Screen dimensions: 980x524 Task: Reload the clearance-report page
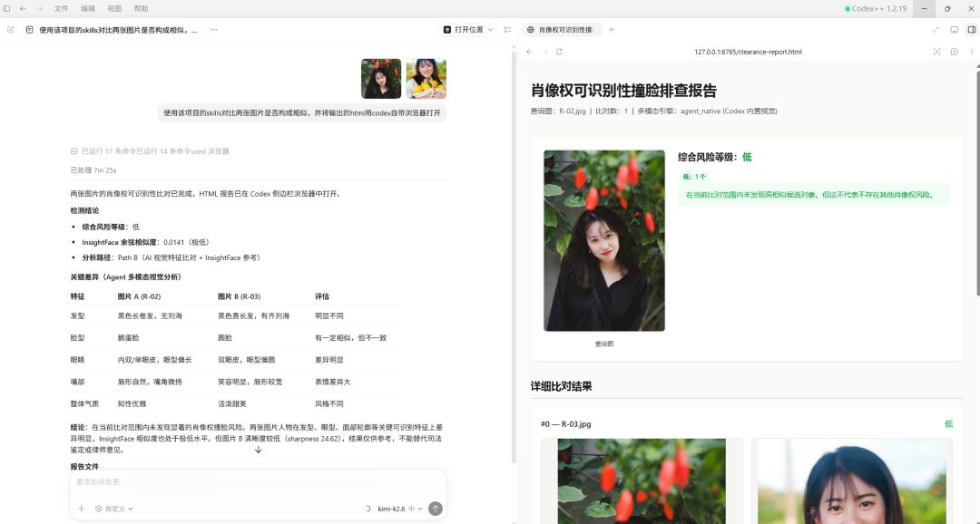[x=559, y=52]
